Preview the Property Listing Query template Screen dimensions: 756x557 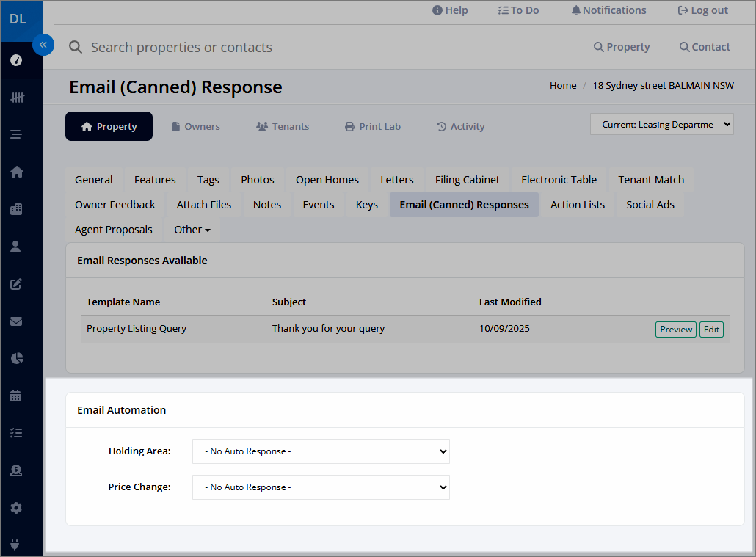tap(676, 330)
